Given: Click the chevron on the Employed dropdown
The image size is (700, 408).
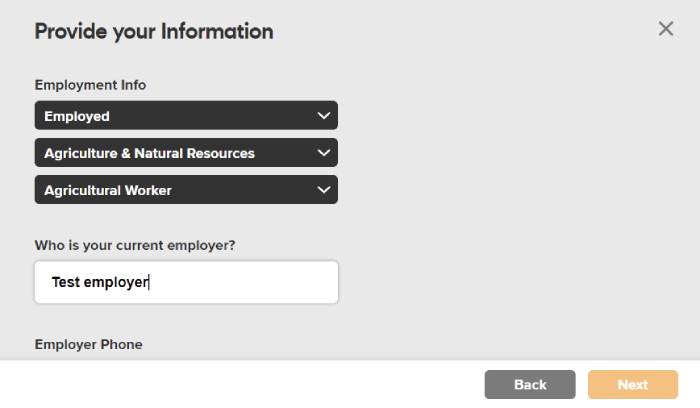Looking at the screenshot, I should point(323,116).
